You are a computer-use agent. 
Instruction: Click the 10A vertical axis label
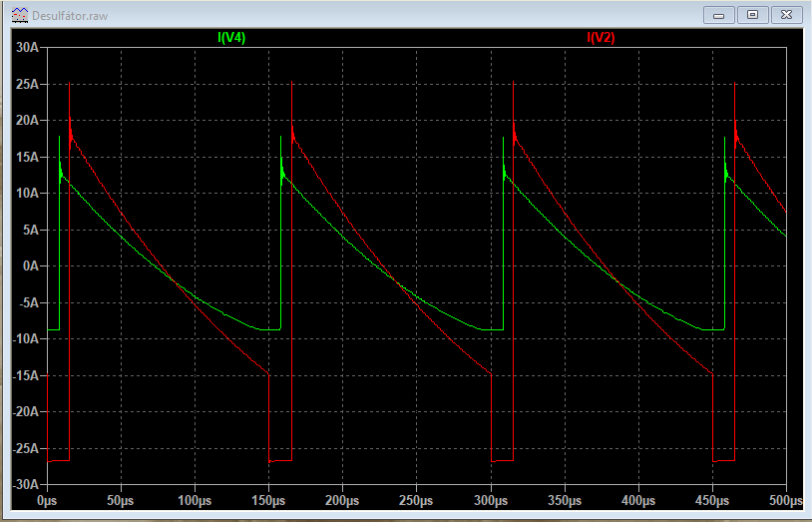(28, 194)
